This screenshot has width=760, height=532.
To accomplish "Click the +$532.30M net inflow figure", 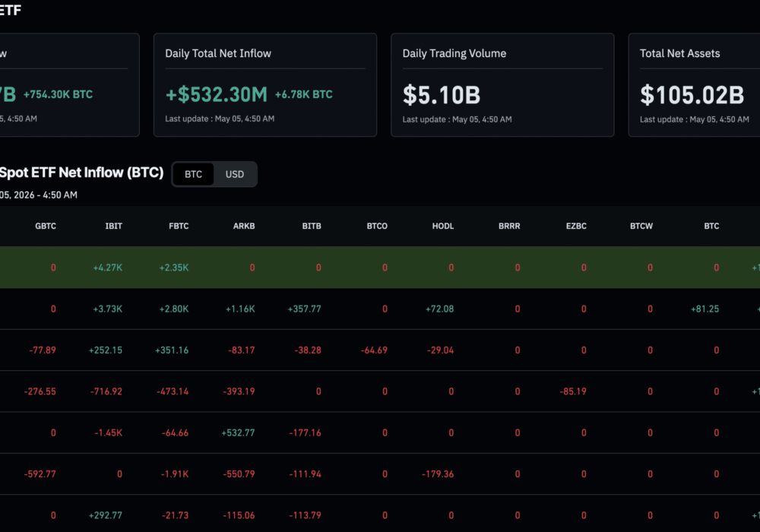I will point(216,94).
